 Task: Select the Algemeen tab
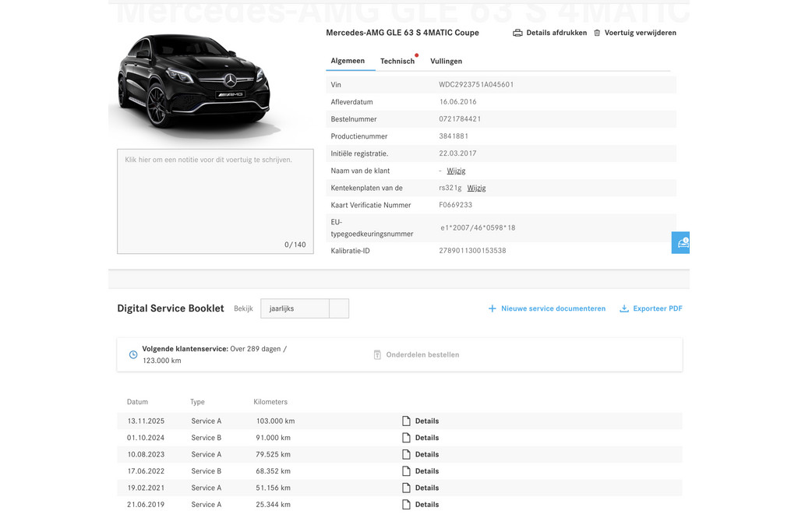click(348, 61)
